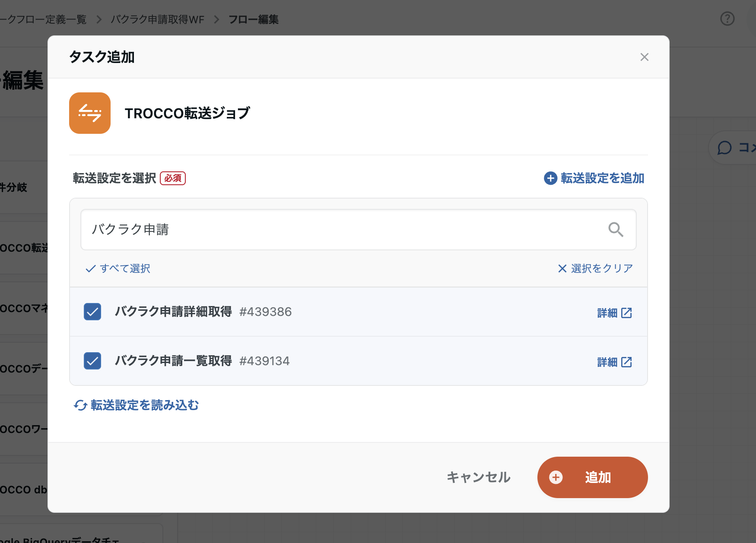Cancel the dialog with キャンセル
This screenshot has width=756, height=543.
tap(478, 477)
